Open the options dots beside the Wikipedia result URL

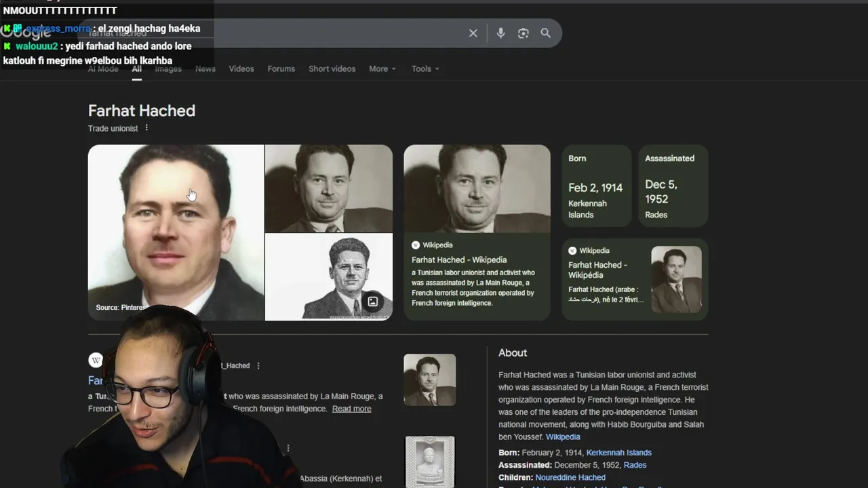coord(258,366)
